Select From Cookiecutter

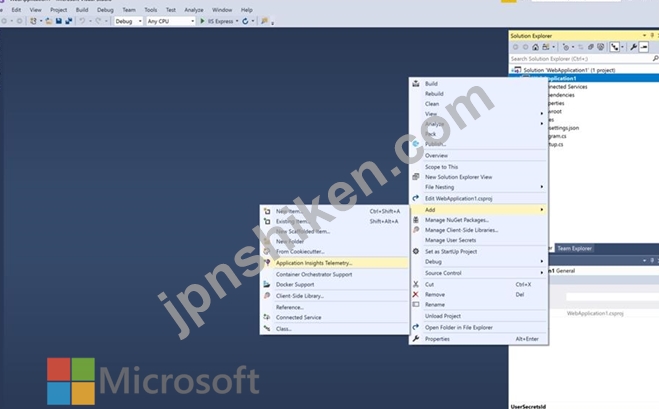point(334,251)
